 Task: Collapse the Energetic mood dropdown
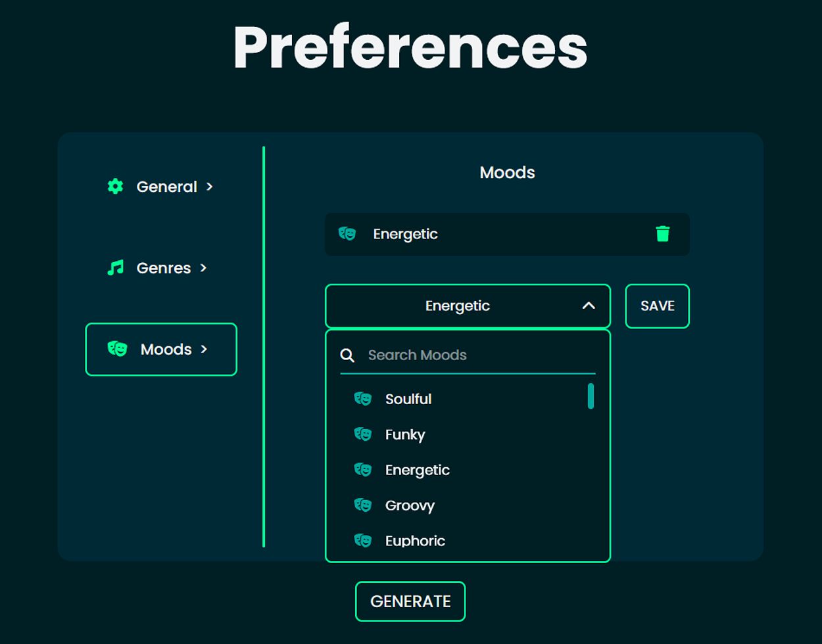[589, 306]
